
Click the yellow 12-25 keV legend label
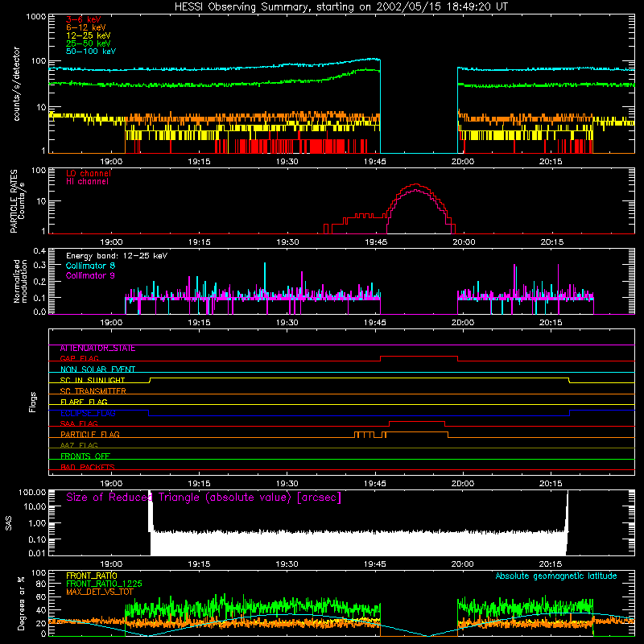(x=89, y=35)
